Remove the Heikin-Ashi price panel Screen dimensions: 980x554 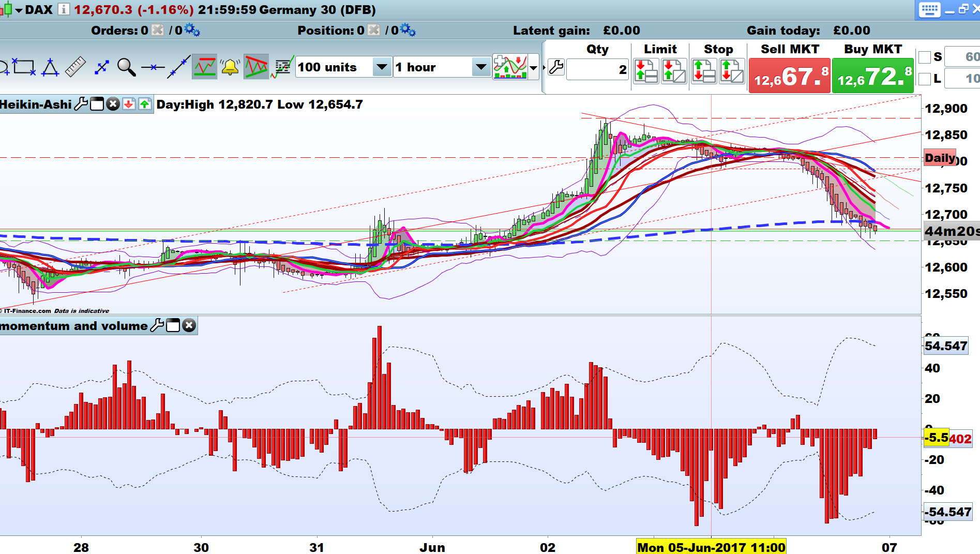(113, 104)
